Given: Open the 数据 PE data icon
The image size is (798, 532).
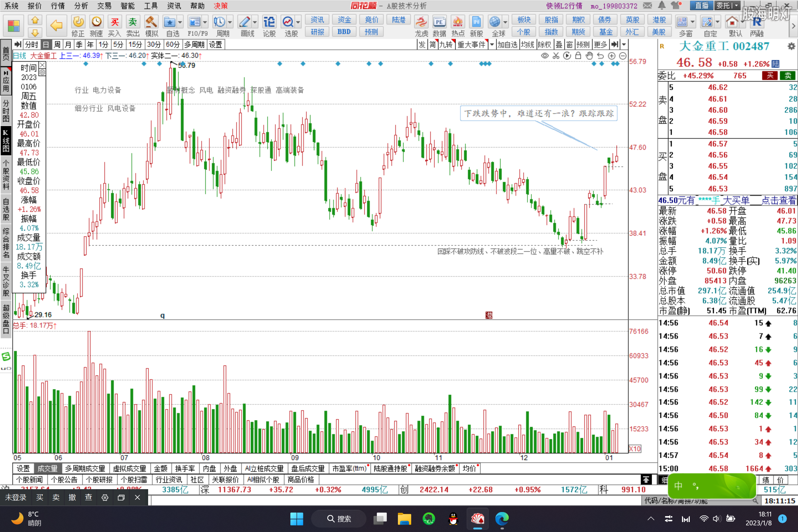Looking at the screenshot, I should point(439,26).
